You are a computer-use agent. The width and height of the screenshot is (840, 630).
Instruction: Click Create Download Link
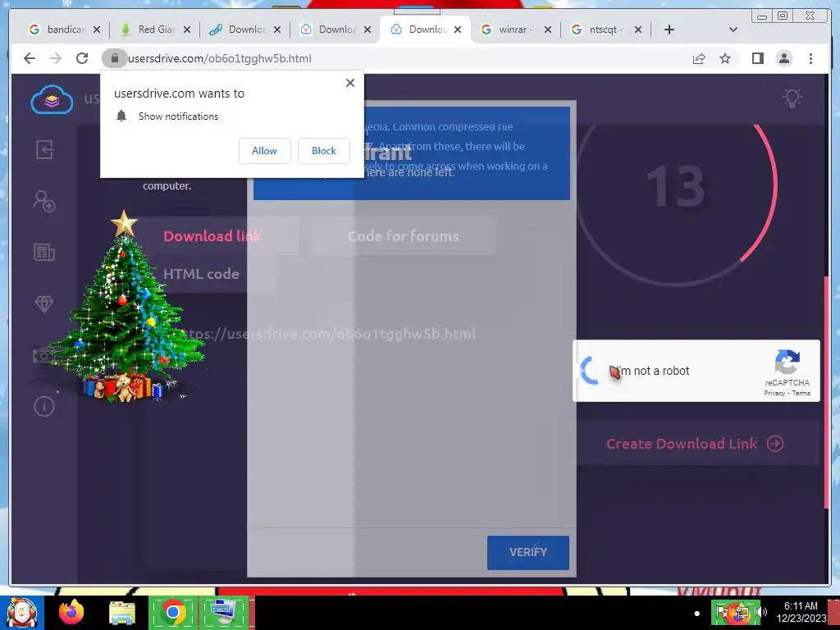click(x=695, y=444)
